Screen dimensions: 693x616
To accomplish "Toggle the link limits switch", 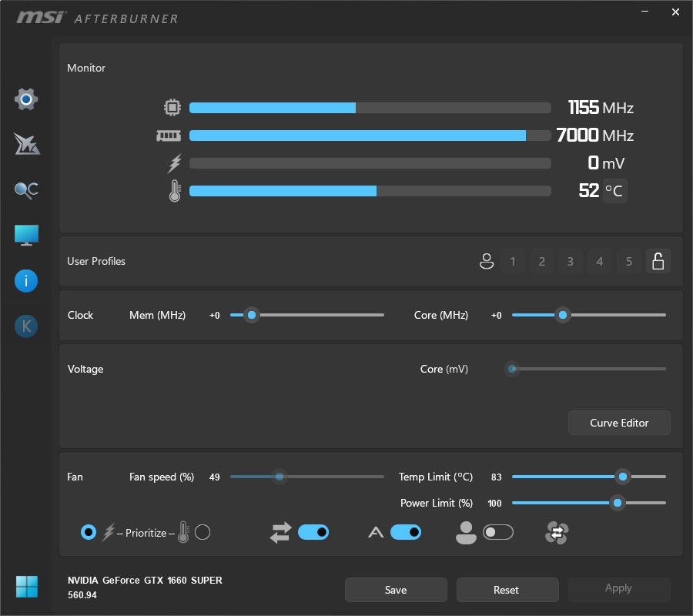I will coord(313,533).
